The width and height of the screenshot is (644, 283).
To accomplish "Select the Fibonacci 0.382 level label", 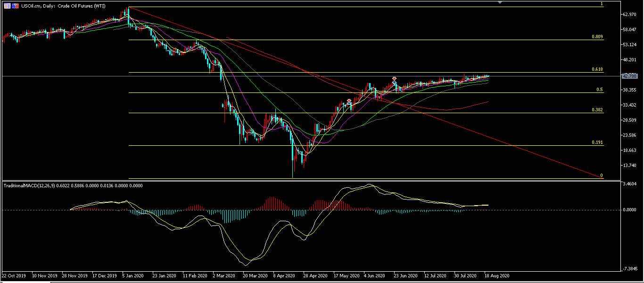I will point(597,110).
